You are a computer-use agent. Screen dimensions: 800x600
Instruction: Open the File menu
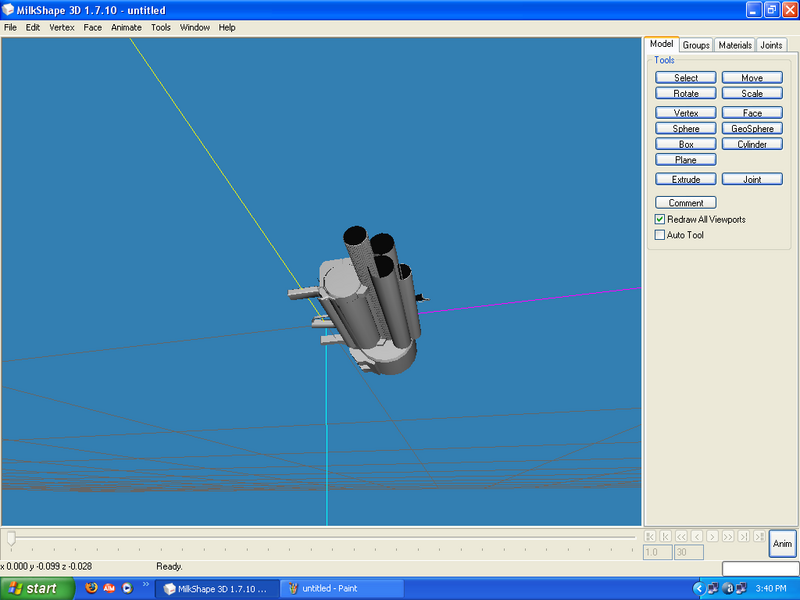(10, 28)
